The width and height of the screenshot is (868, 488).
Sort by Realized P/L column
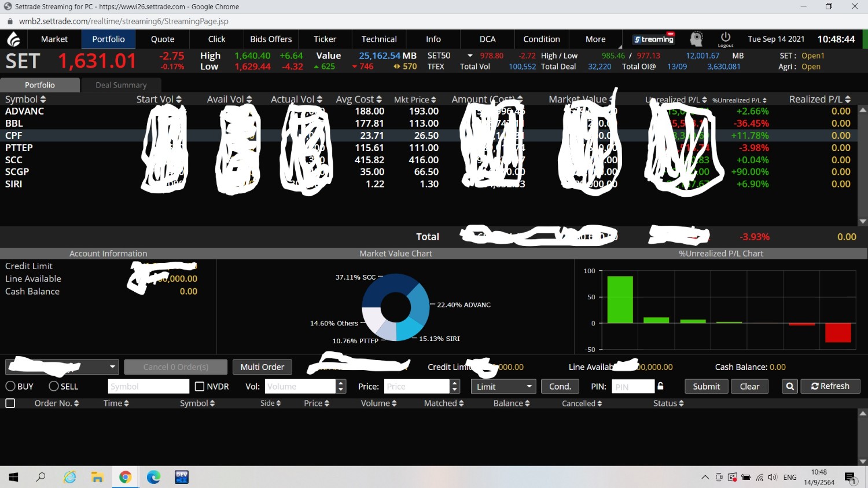click(820, 100)
